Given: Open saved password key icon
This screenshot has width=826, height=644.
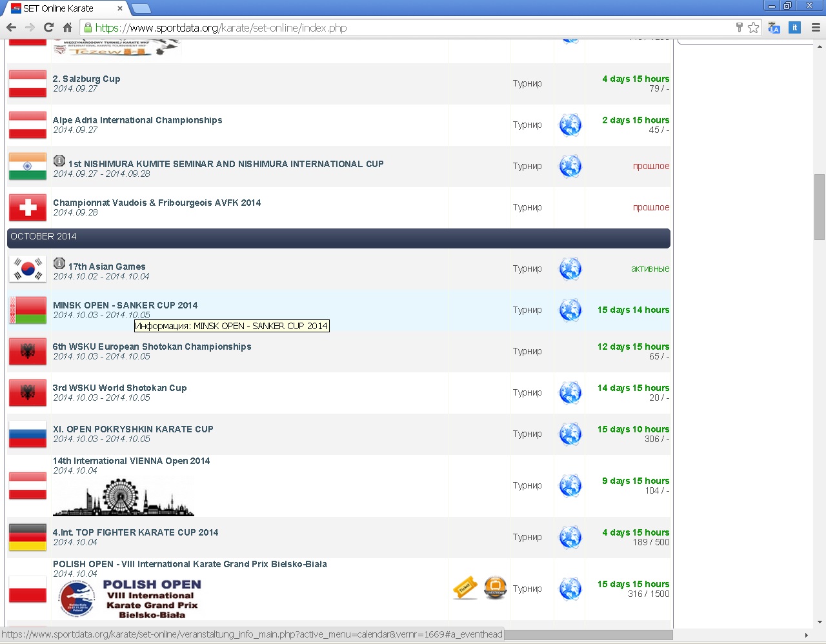Looking at the screenshot, I should click(740, 28).
